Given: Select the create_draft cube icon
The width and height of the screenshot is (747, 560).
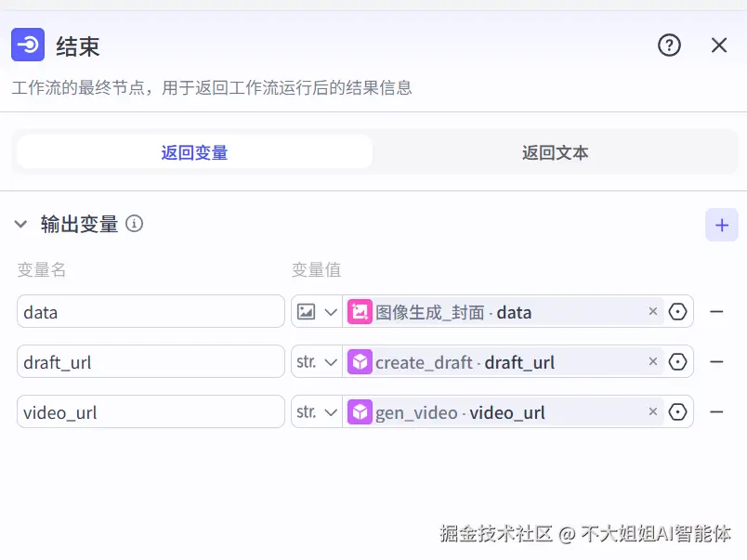Looking at the screenshot, I should 361,361.
